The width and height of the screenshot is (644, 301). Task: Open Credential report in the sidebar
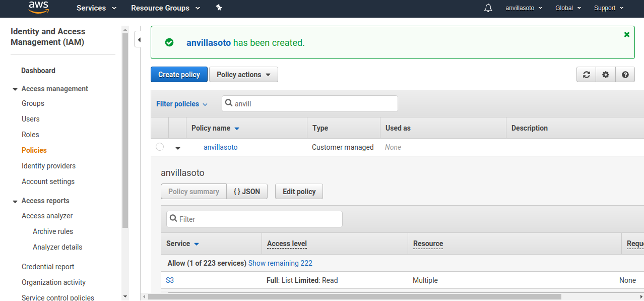pyautogui.click(x=48, y=267)
